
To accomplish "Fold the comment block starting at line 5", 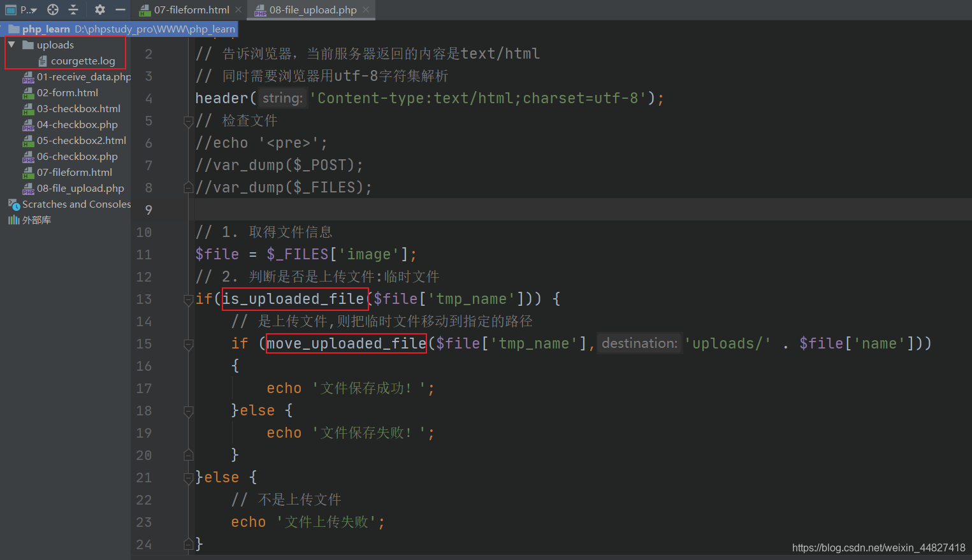I will [189, 121].
